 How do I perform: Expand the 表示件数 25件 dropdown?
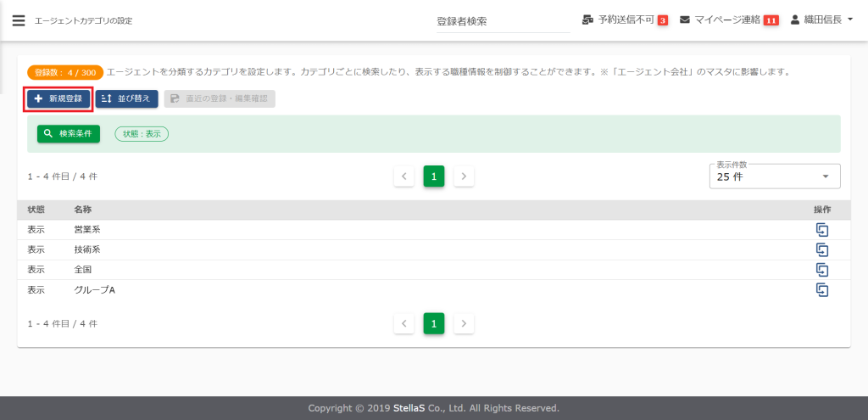click(774, 176)
